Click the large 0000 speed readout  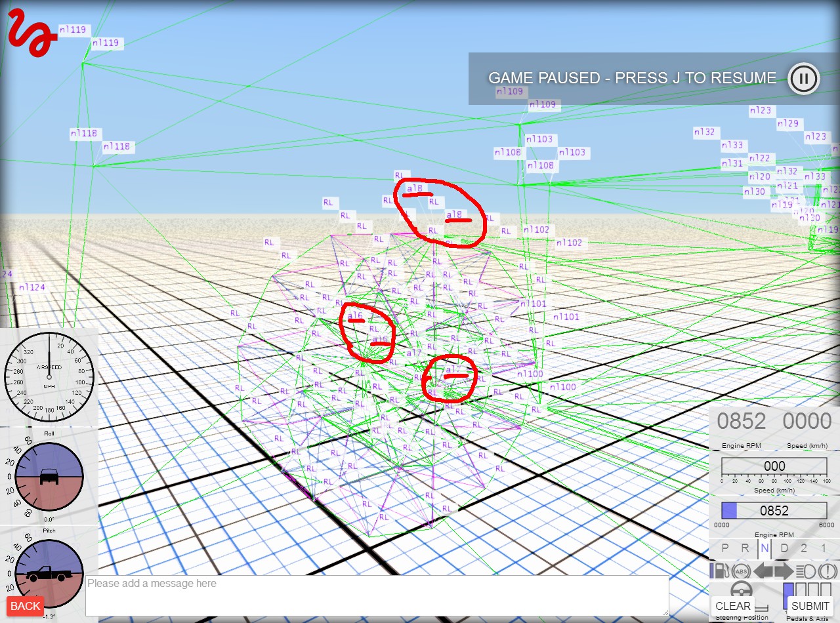click(807, 422)
